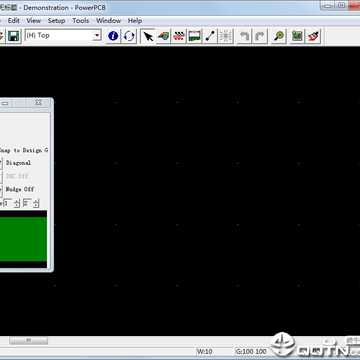Click the green board preview in status panel
The image size is (360, 360).
[x=23, y=239]
